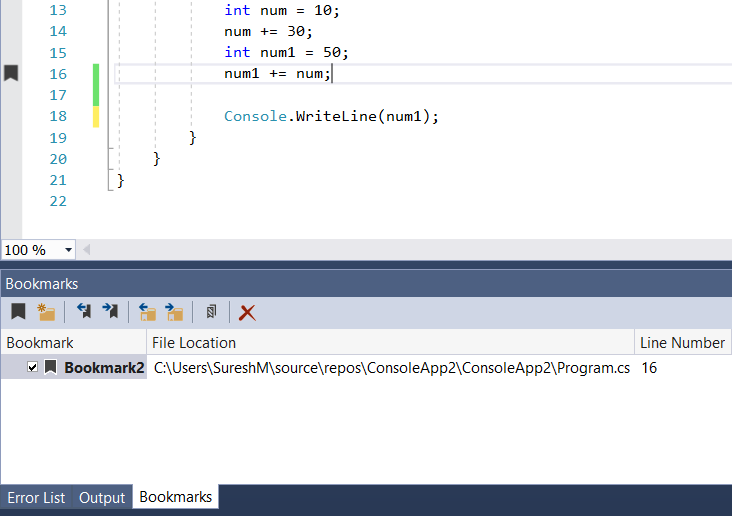Disable all bookmarks toolbar icon
Image resolution: width=732 pixels, height=516 pixels.
click(211, 311)
